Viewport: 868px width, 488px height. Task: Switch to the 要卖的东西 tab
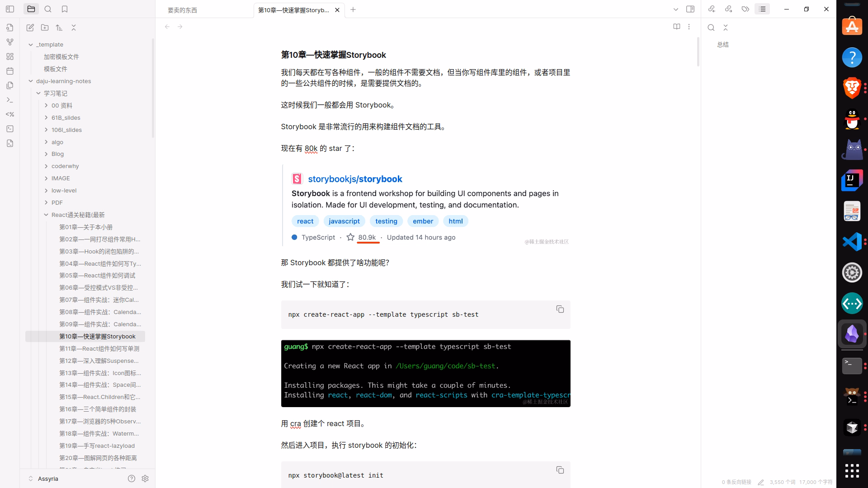(182, 10)
